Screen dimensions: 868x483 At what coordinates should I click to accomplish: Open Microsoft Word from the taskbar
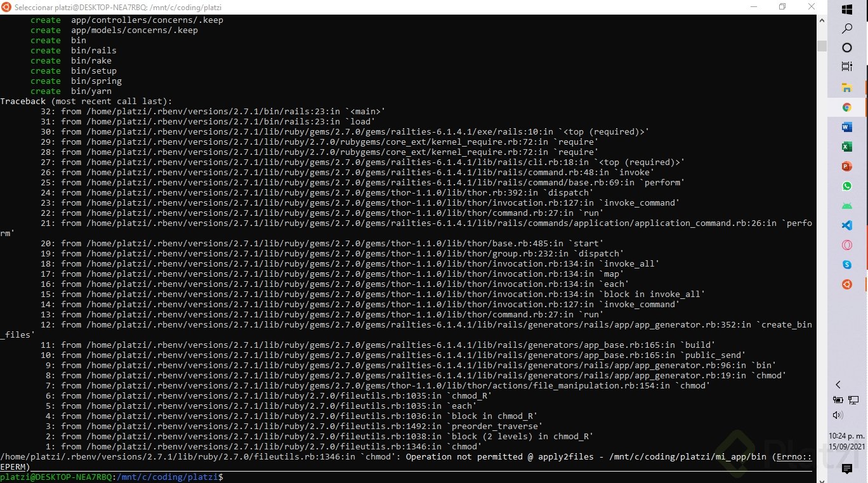point(846,127)
